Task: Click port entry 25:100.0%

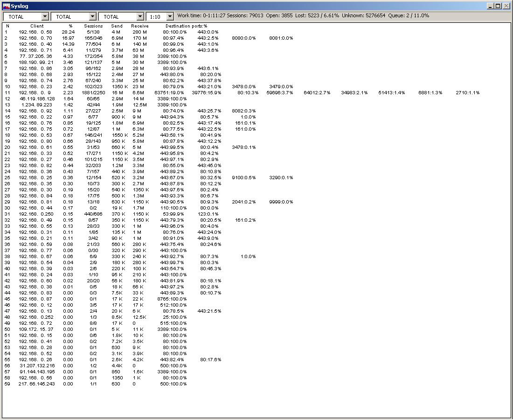Action: coord(175,317)
